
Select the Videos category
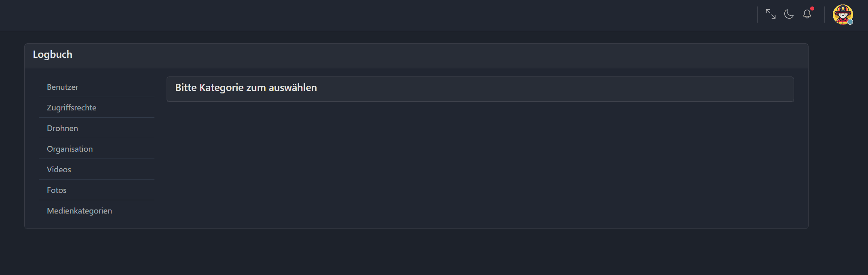click(x=59, y=169)
